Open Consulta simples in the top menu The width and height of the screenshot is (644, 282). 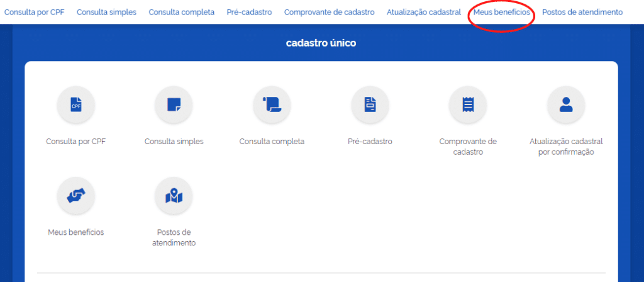click(x=106, y=12)
